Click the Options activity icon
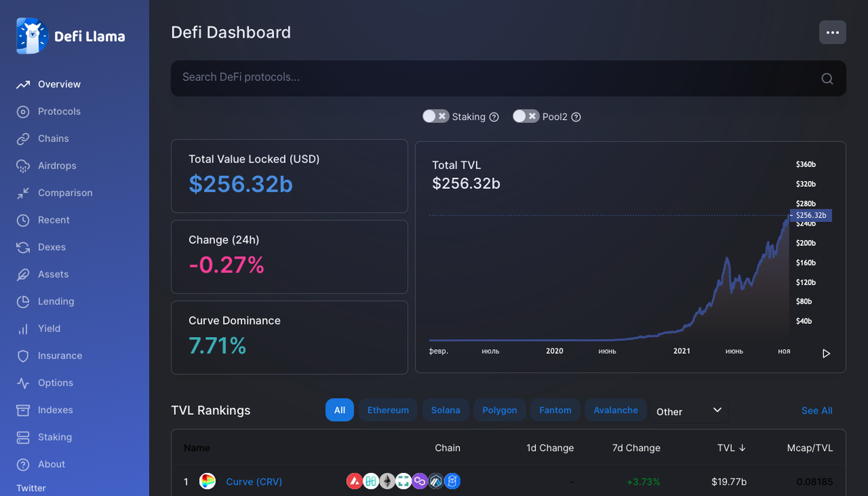Image resolution: width=868 pixels, height=496 pixels. point(23,382)
